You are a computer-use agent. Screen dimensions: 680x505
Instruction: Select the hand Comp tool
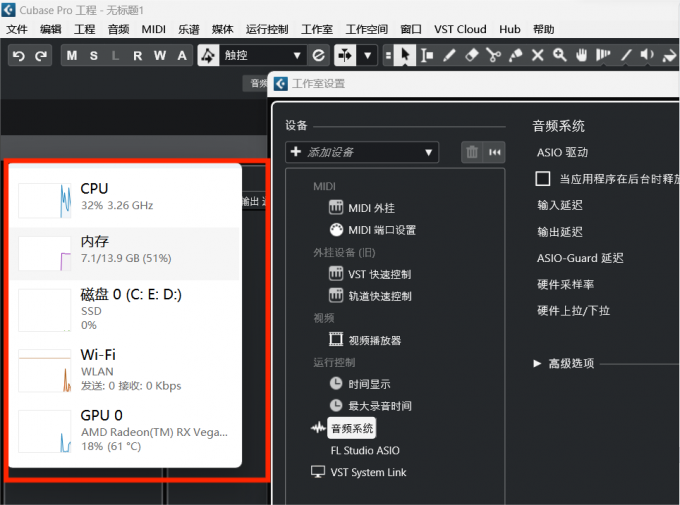582,56
